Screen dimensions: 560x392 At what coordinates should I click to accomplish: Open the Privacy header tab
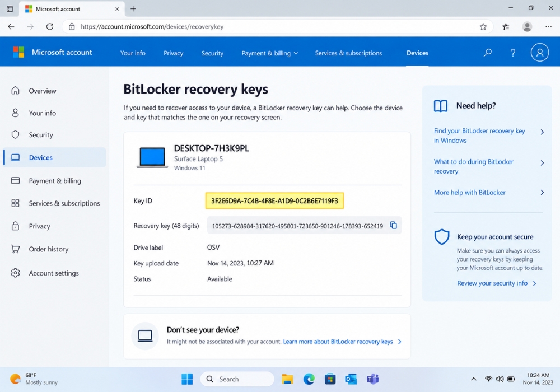[x=173, y=53]
